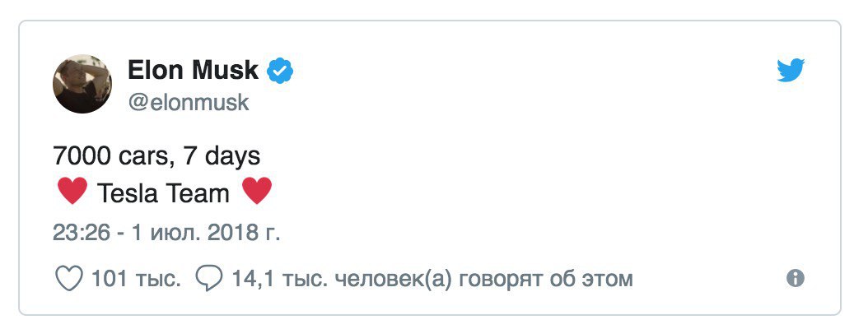Screen dimensions: 868x329
Task: Click the blue verified badge
Action: click(281, 72)
